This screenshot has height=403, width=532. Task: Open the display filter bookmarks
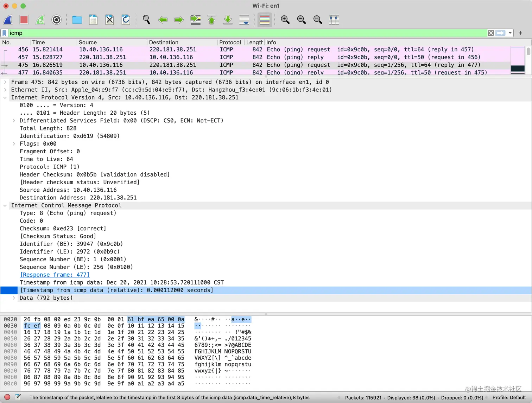4,33
